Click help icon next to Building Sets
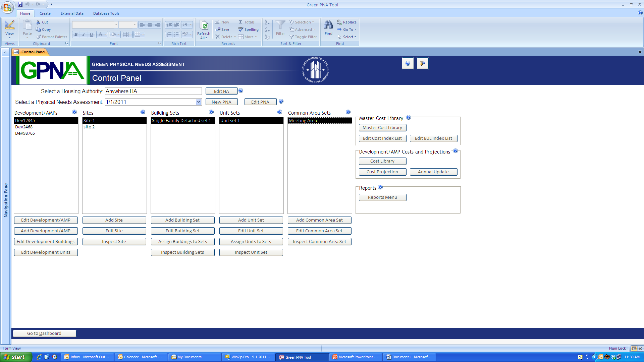 click(211, 112)
